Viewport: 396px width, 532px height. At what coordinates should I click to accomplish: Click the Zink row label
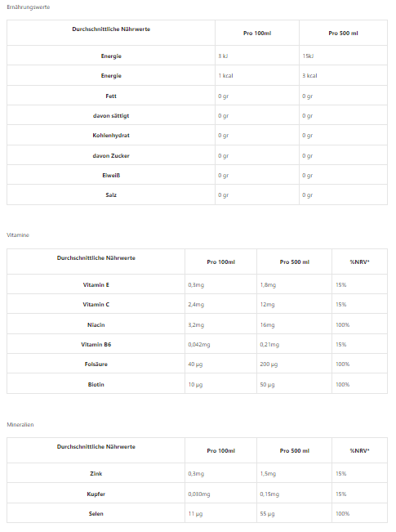tap(96, 474)
